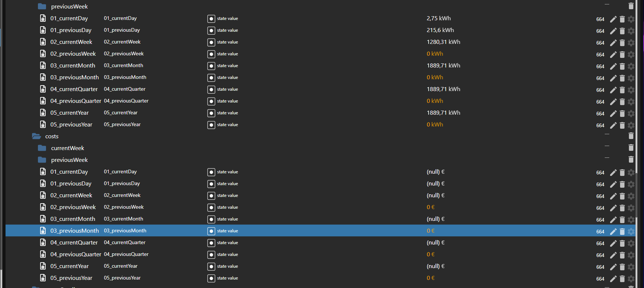Edit 03_currentMonth object showing (null) €
This screenshot has width=644, height=288.
(x=613, y=220)
